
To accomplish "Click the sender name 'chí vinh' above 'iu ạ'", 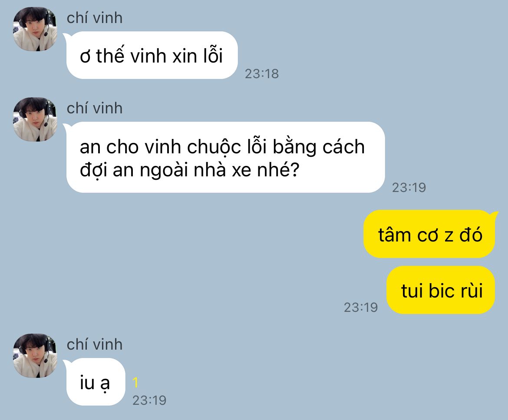I will pyautogui.click(x=95, y=344).
